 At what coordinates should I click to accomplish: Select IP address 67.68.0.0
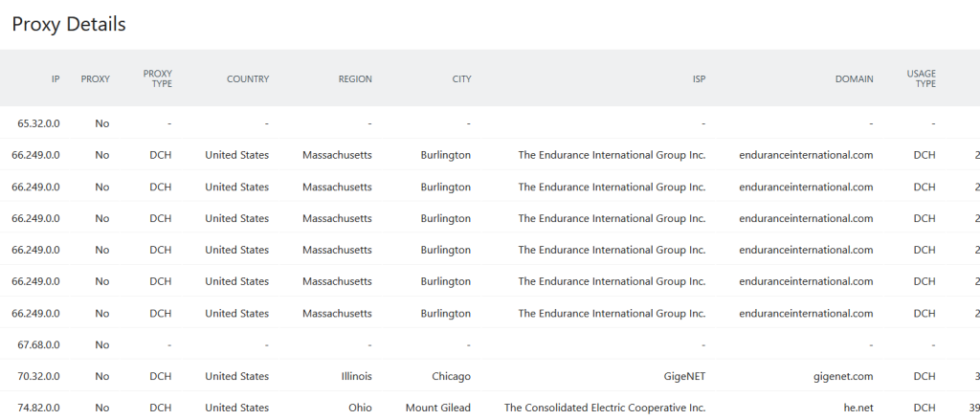(x=38, y=345)
